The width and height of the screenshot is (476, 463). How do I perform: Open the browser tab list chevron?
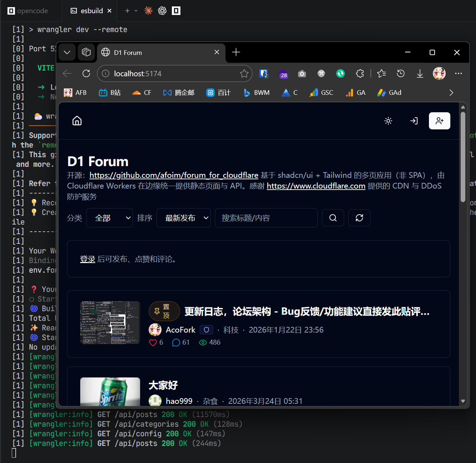(67, 52)
